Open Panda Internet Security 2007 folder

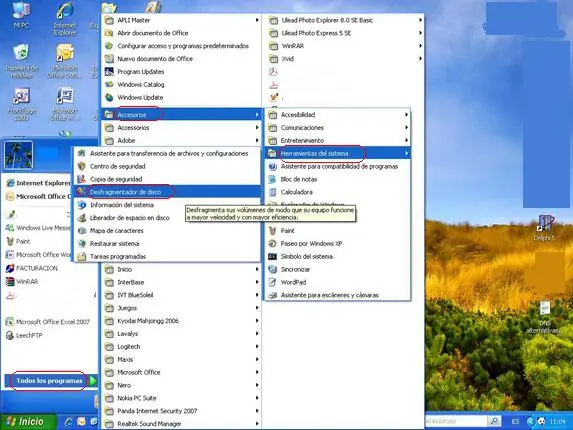click(181, 411)
